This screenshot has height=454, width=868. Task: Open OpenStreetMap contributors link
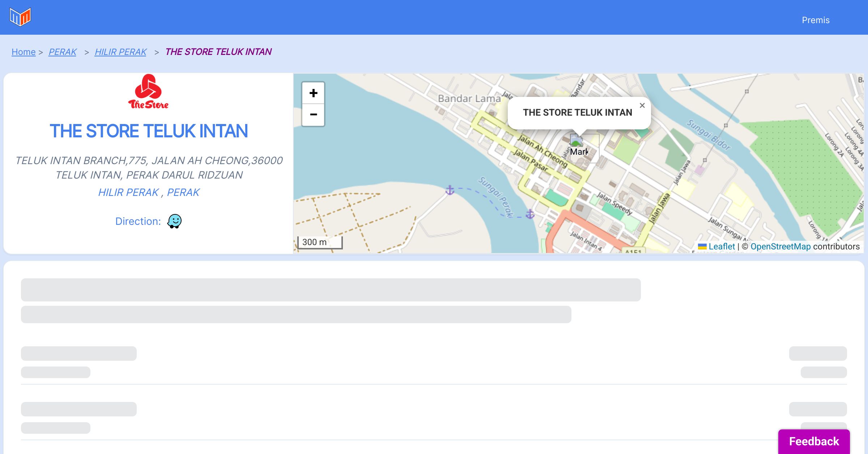click(x=780, y=247)
